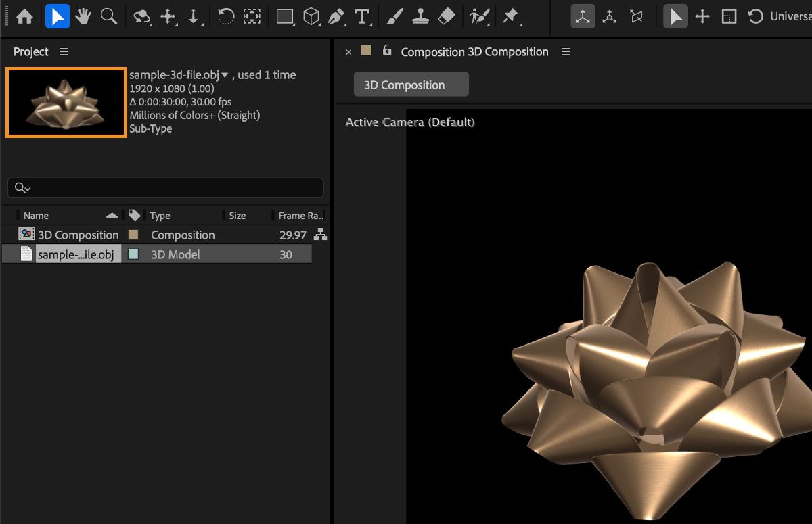Select the 3D Composition item in Project
812x524 pixels.
pos(78,235)
